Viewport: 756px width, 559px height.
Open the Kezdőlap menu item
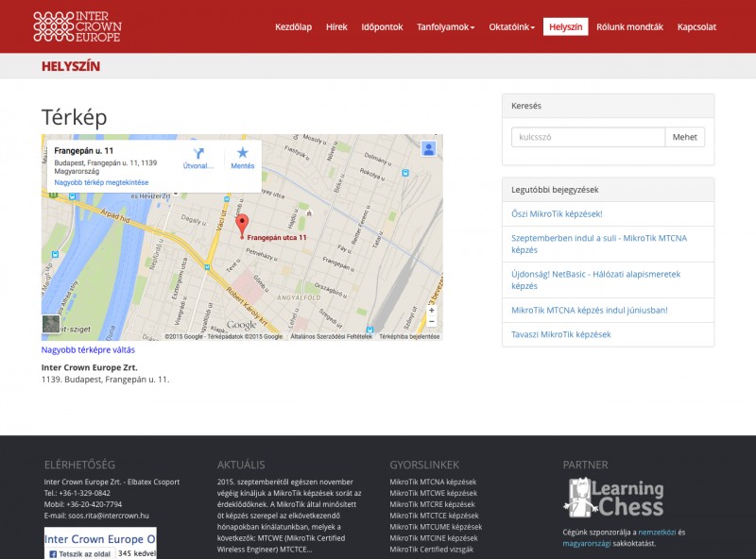point(293,26)
